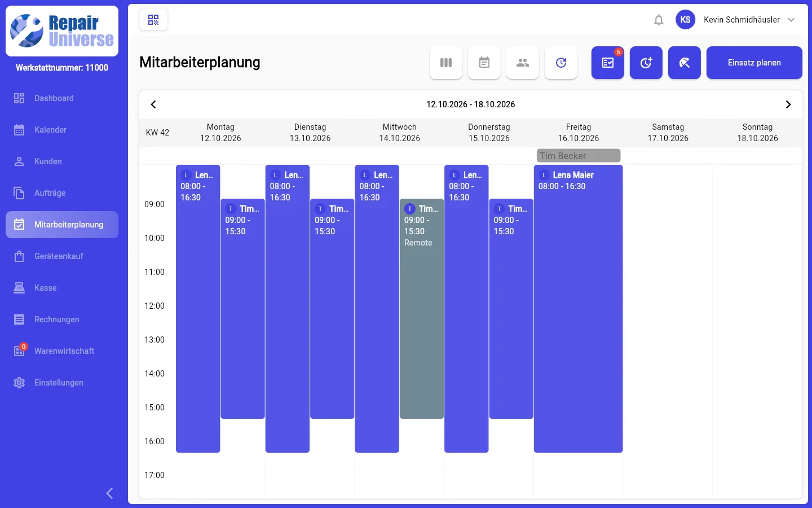Collapse the sidebar with the chevron
The image size is (812, 508).
tap(109, 493)
